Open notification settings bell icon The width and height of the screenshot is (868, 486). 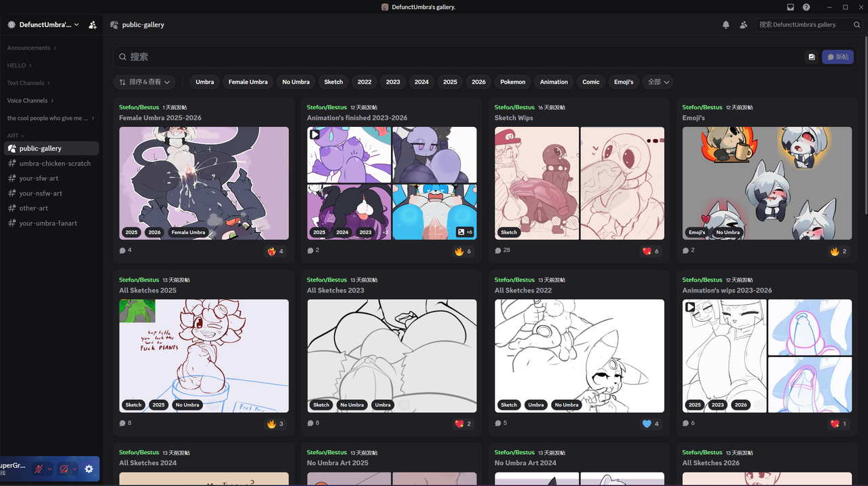point(725,24)
